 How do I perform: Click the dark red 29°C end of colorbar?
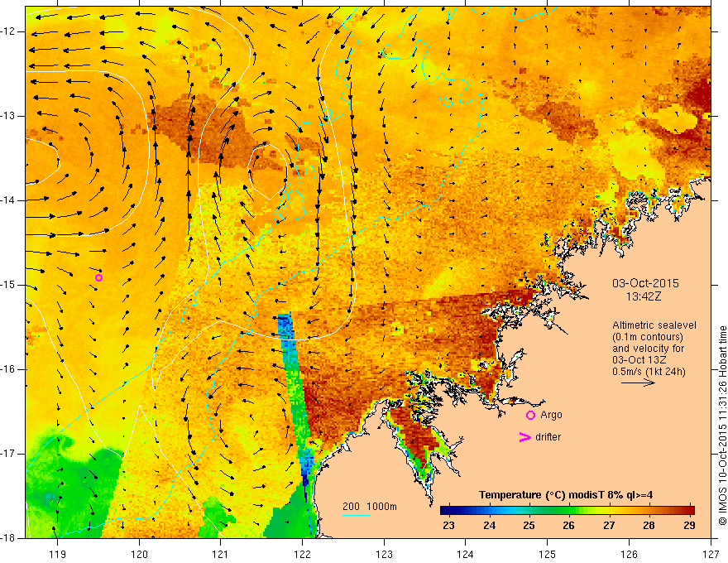point(689,510)
